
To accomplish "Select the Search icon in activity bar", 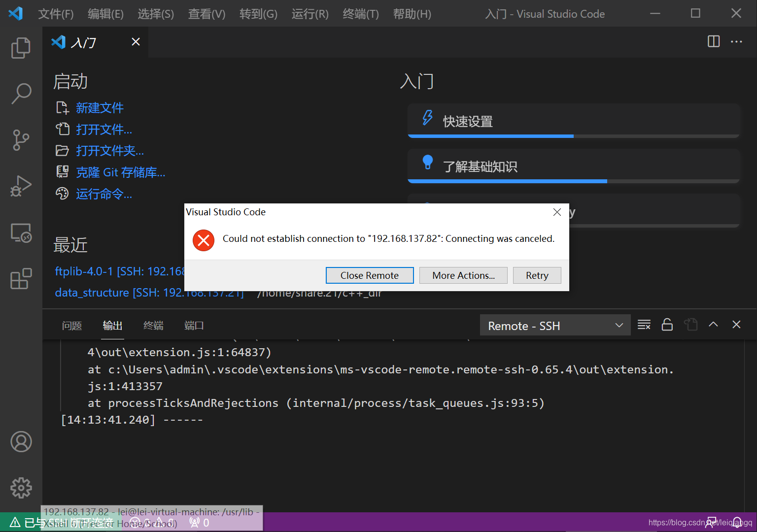I will [x=21, y=93].
